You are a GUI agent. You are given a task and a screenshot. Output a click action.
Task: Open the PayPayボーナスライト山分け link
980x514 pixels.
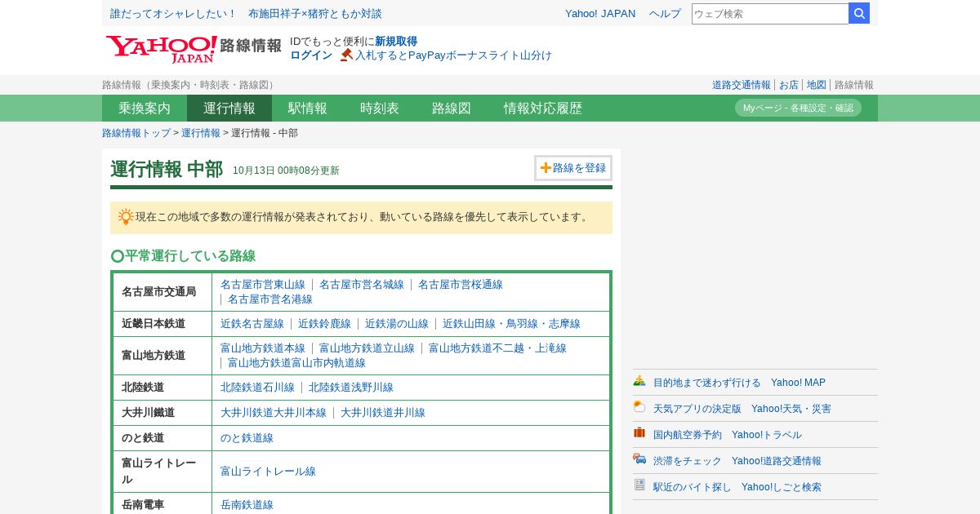click(453, 55)
